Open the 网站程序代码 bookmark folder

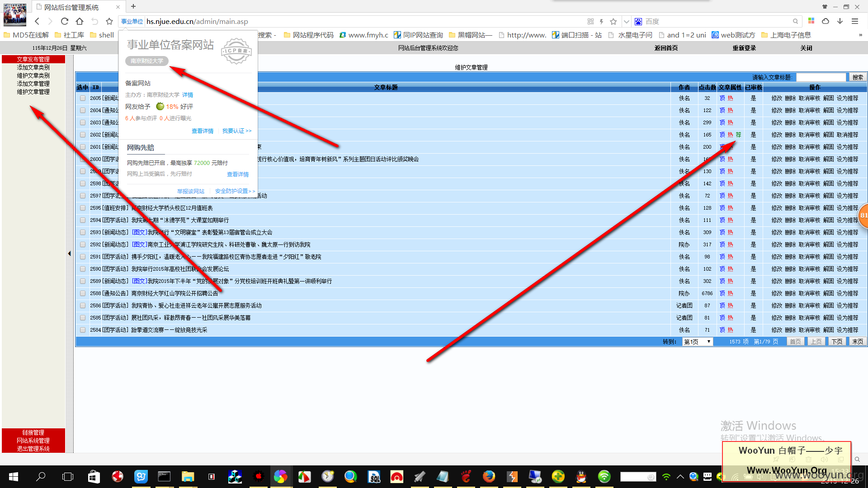point(308,35)
